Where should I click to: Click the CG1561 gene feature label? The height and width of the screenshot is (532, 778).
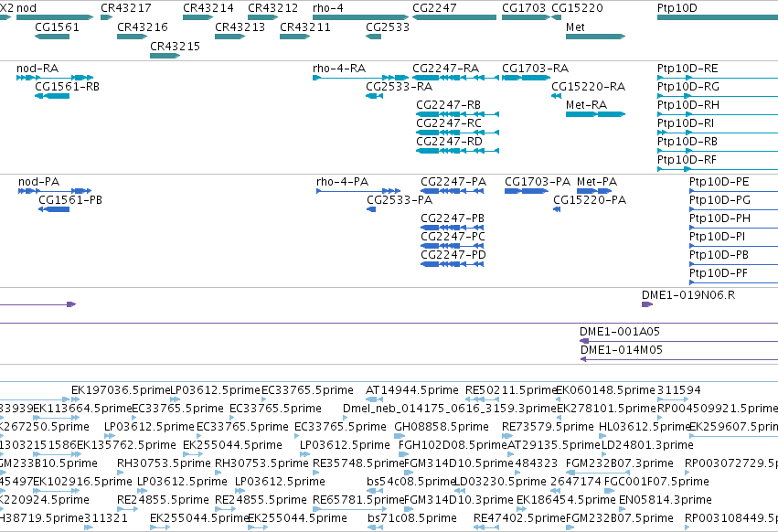pos(57,27)
